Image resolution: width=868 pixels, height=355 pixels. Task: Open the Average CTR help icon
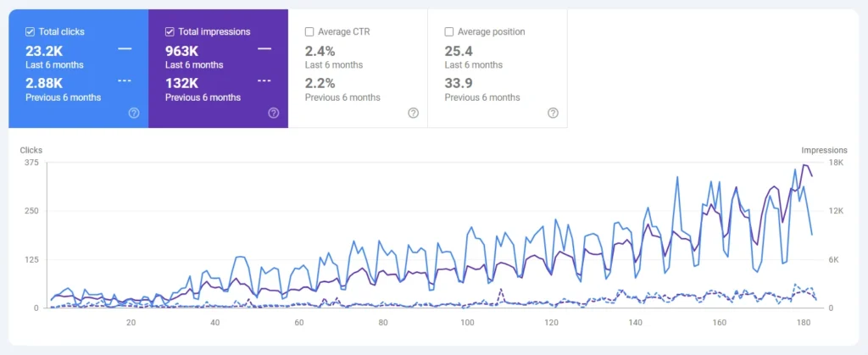(x=413, y=114)
